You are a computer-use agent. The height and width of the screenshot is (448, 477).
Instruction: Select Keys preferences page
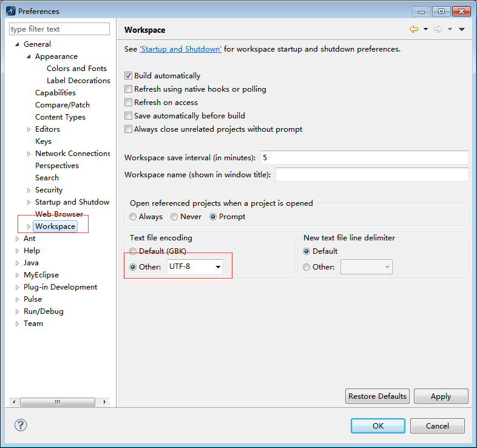[x=43, y=141]
